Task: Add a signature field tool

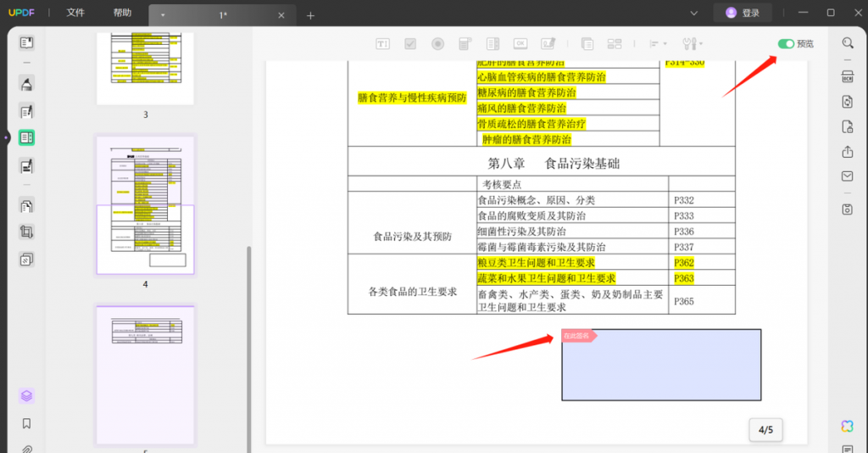Action: coord(548,44)
